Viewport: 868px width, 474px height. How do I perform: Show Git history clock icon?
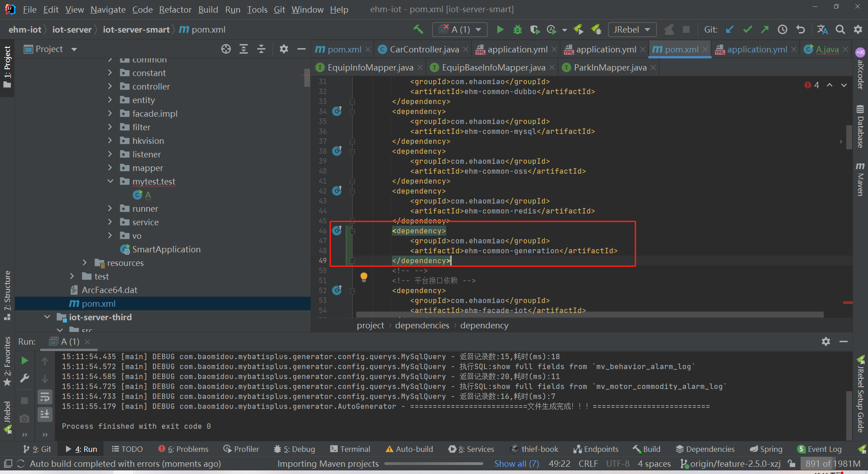pyautogui.click(x=783, y=30)
